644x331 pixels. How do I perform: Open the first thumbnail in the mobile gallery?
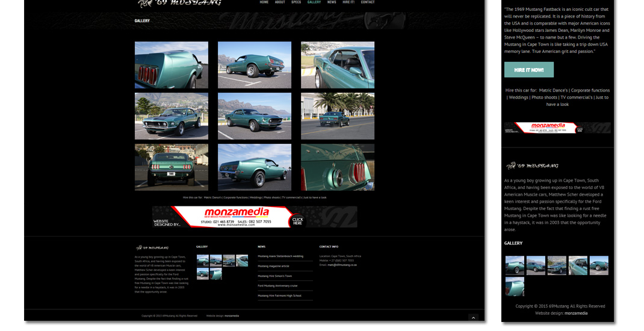pos(515,265)
